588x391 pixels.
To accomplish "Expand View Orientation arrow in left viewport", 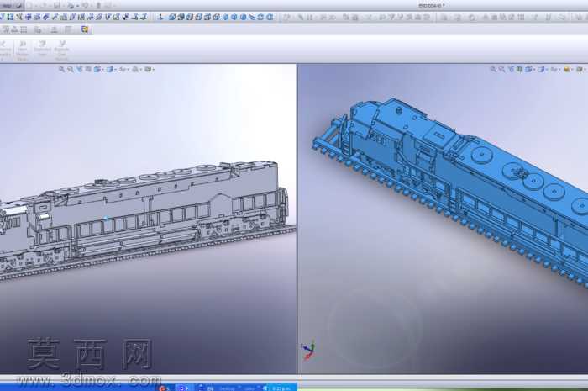I will pyautogui.click(x=102, y=70).
